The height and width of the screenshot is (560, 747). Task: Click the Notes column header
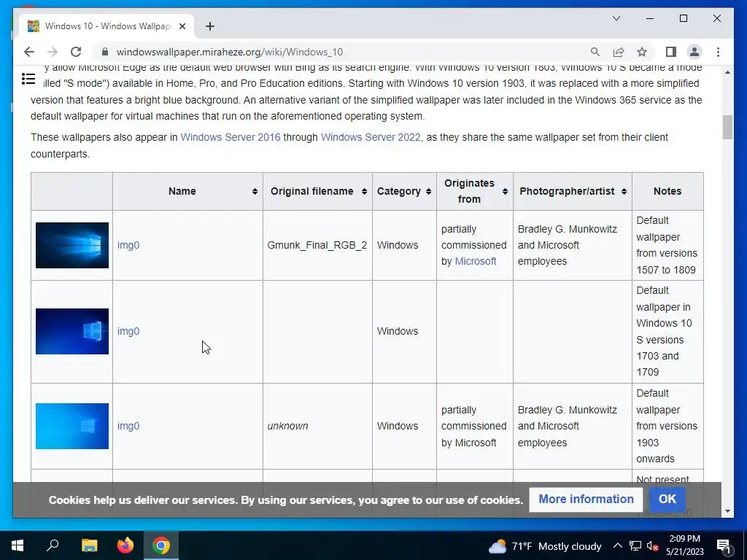[x=667, y=192]
